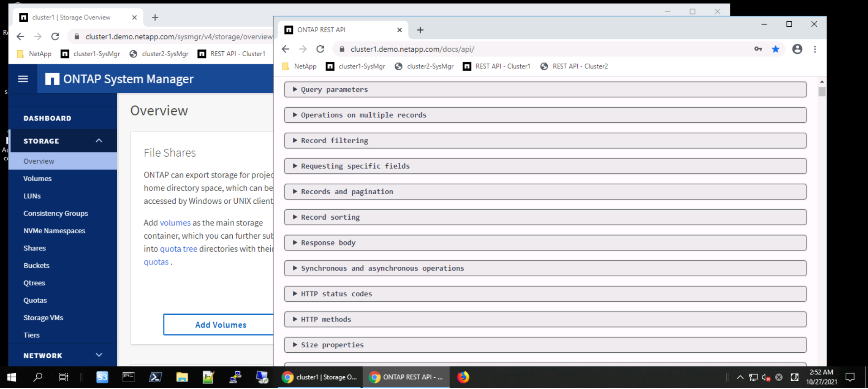Expand Operations on multiple records section
The width and height of the screenshot is (868, 389).
coord(545,115)
